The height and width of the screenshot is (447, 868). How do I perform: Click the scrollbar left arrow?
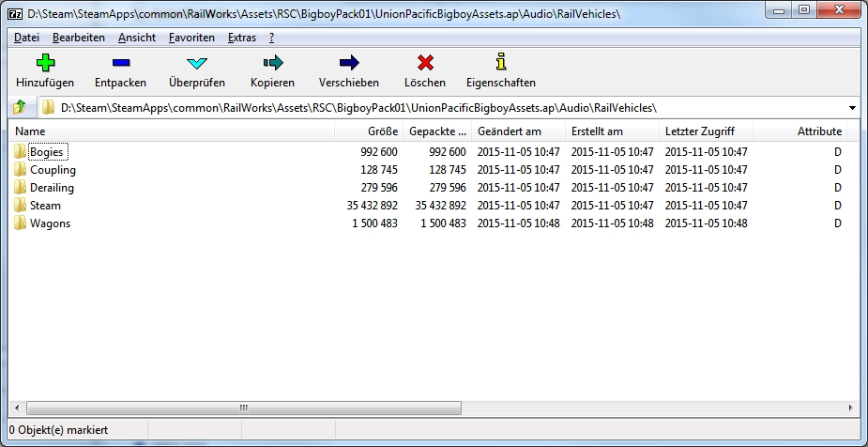[x=17, y=408]
